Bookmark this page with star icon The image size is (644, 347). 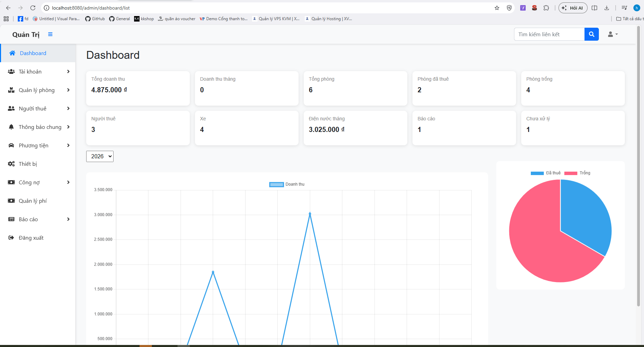497,8
